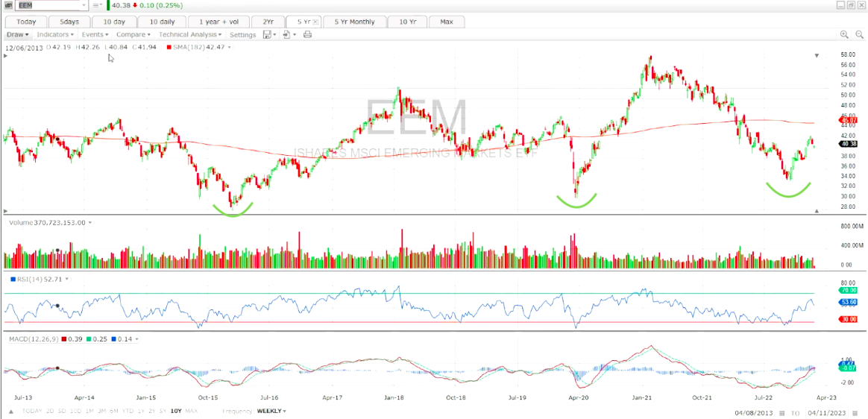Click the up triangle at bottom right of price chart
The width and height of the screenshot is (868, 419).
[x=817, y=211]
